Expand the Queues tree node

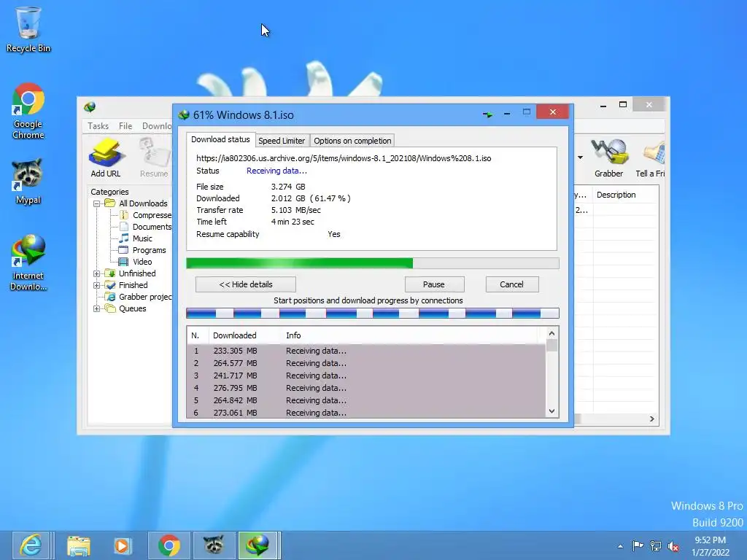click(x=97, y=308)
